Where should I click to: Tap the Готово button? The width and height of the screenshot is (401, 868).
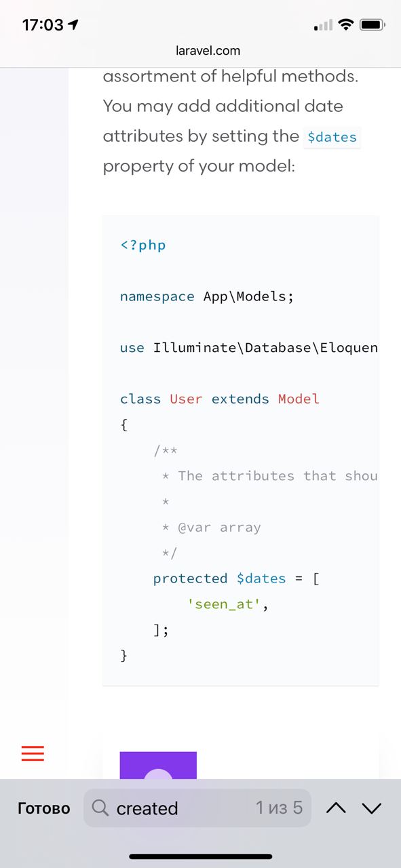pos(43,808)
